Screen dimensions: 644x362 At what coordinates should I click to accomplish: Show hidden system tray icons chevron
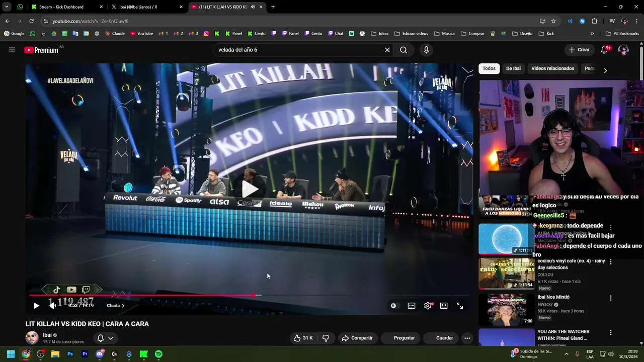click(x=567, y=354)
